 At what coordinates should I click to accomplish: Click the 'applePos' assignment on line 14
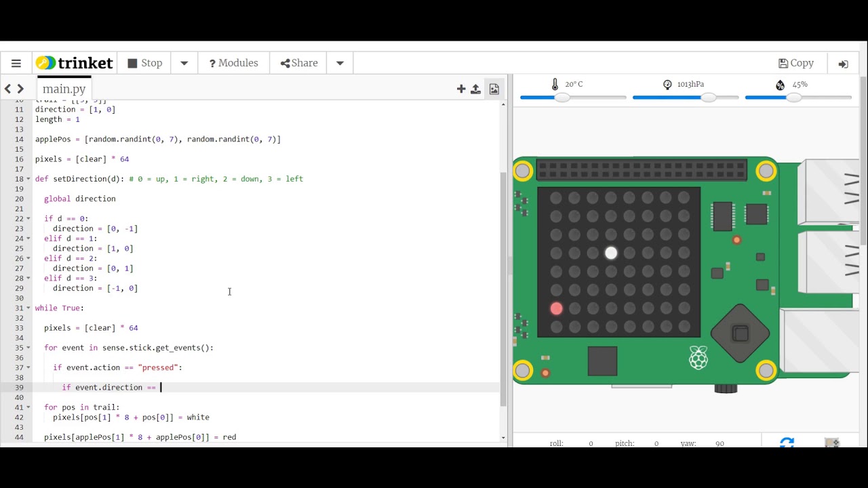[x=158, y=140]
